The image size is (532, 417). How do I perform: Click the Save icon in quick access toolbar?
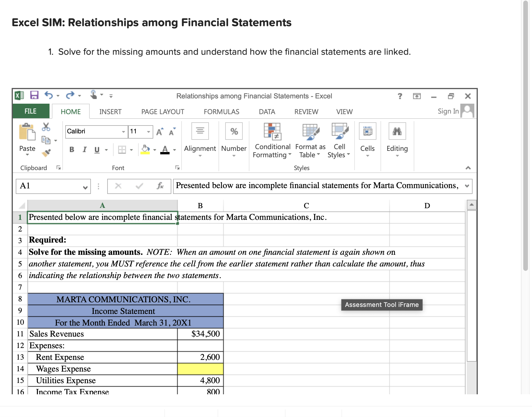[34, 96]
